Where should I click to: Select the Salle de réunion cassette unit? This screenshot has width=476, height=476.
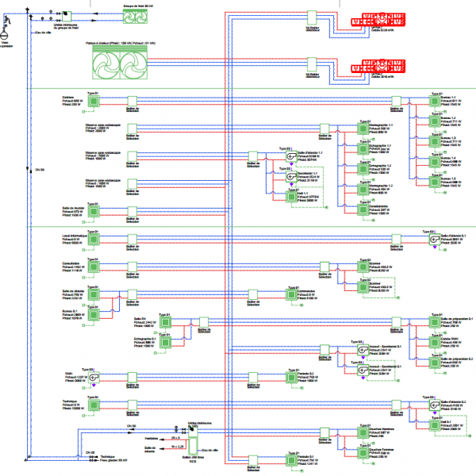pos(93,213)
